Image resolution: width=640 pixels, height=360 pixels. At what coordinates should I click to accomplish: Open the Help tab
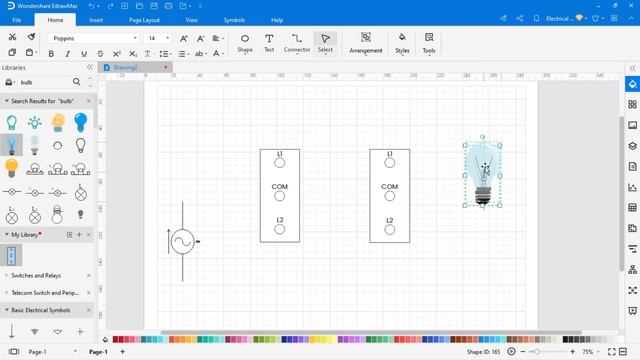[x=277, y=20]
